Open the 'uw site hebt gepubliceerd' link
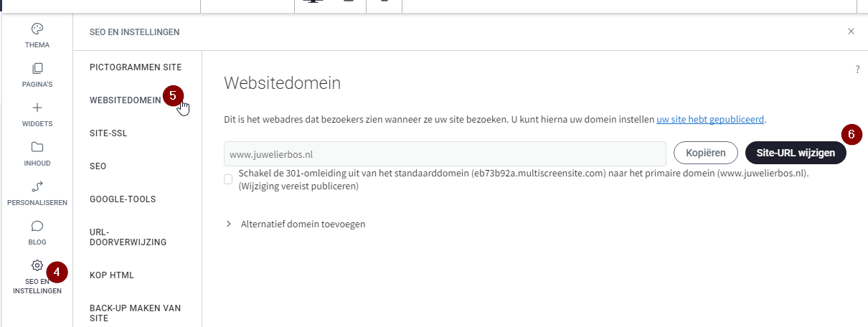Screen dimensions: 868x327 710,120
